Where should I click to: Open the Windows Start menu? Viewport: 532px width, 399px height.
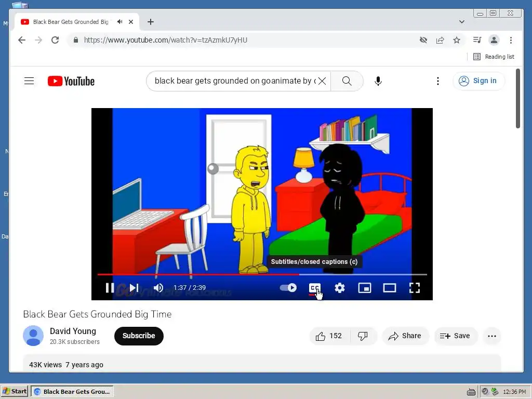point(14,391)
